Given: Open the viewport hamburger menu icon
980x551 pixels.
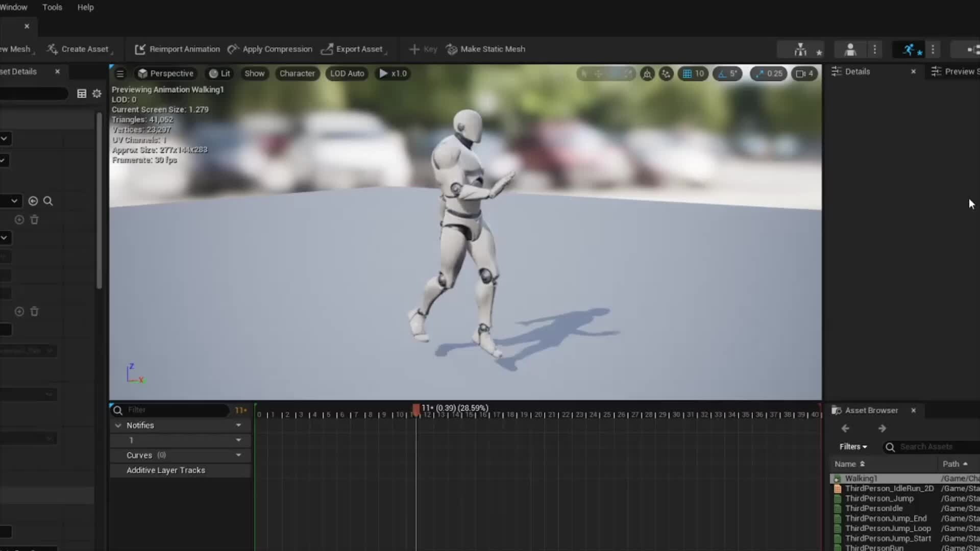Looking at the screenshot, I should [x=119, y=73].
